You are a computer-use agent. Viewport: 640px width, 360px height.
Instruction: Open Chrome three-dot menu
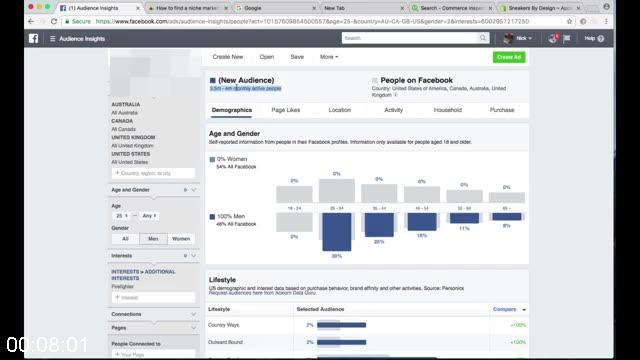coord(606,21)
